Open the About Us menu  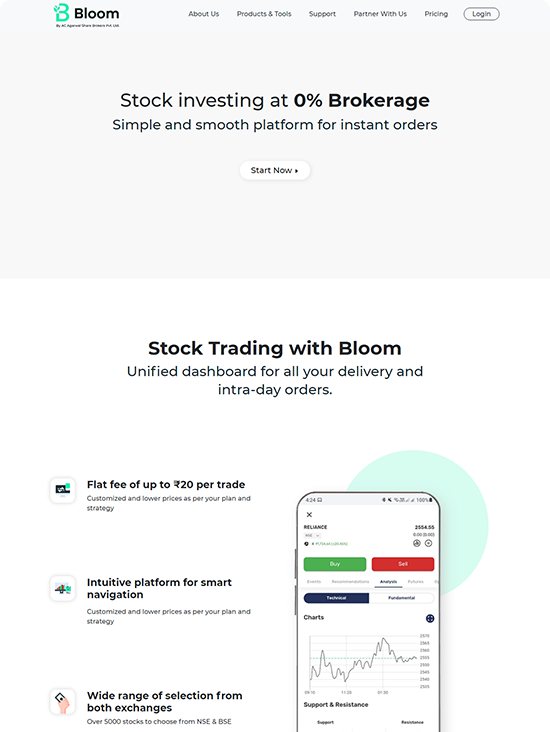tap(204, 14)
